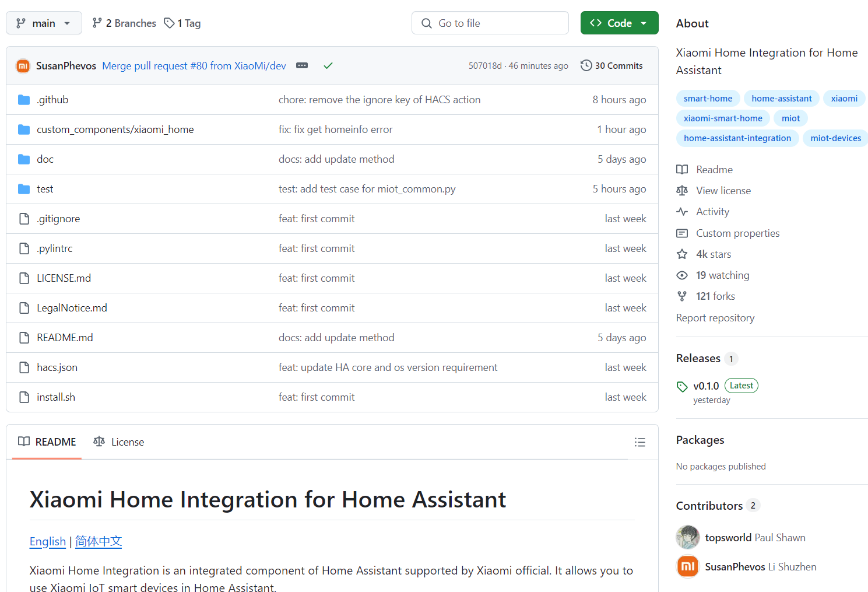Open the 1 Tag link
868x592 pixels.
[182, 23]
